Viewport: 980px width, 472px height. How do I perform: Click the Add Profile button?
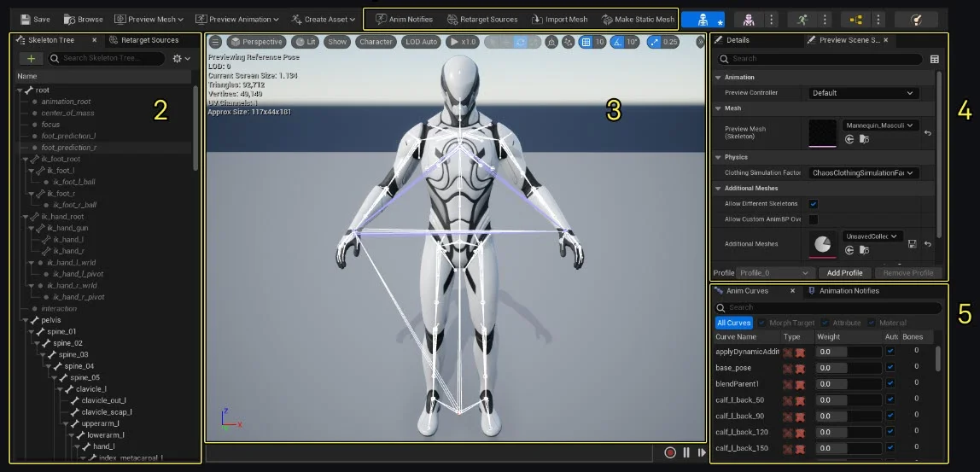coord(845,273)
